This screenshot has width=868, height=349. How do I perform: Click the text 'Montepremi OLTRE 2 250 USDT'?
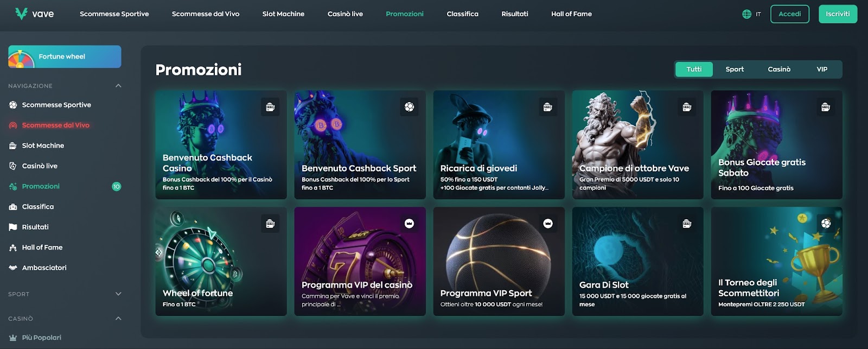[761, 304]
